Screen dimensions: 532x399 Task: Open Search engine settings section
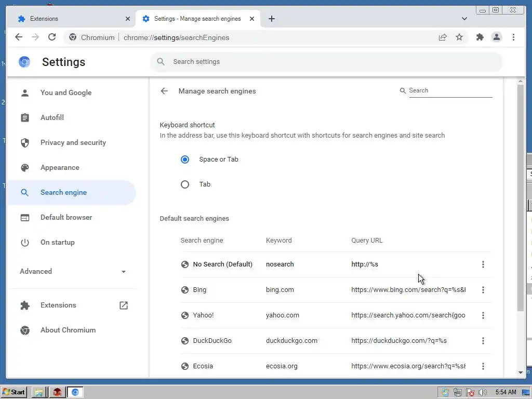click(x=72, y=192)
